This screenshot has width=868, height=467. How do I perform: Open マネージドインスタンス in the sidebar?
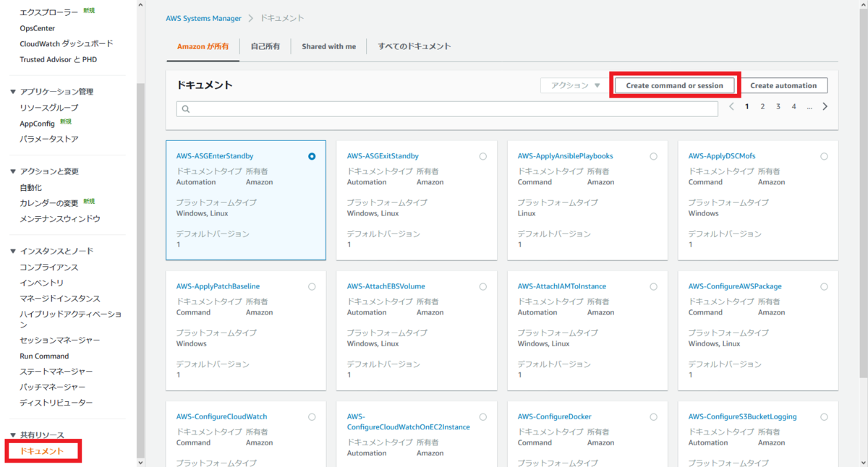tap(59, 299)
